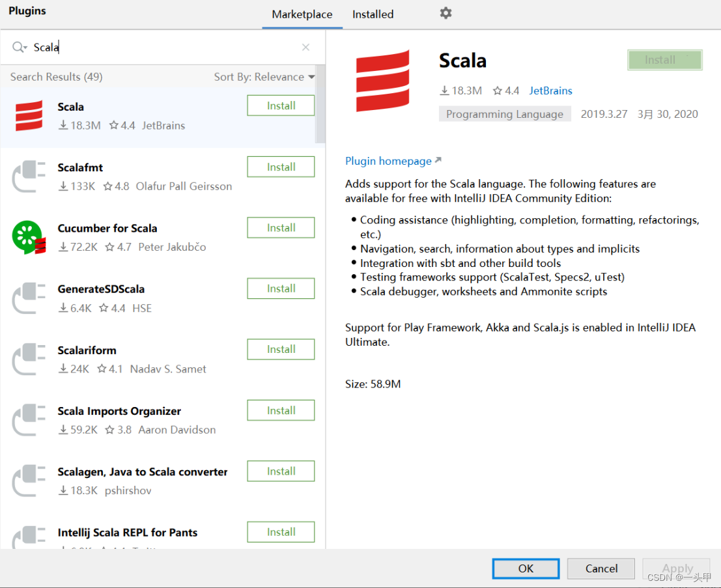Click the Aaron Davidson author text
Image resolution: width=721 pixels, height=588 pixels.
[x=177, y=430]
